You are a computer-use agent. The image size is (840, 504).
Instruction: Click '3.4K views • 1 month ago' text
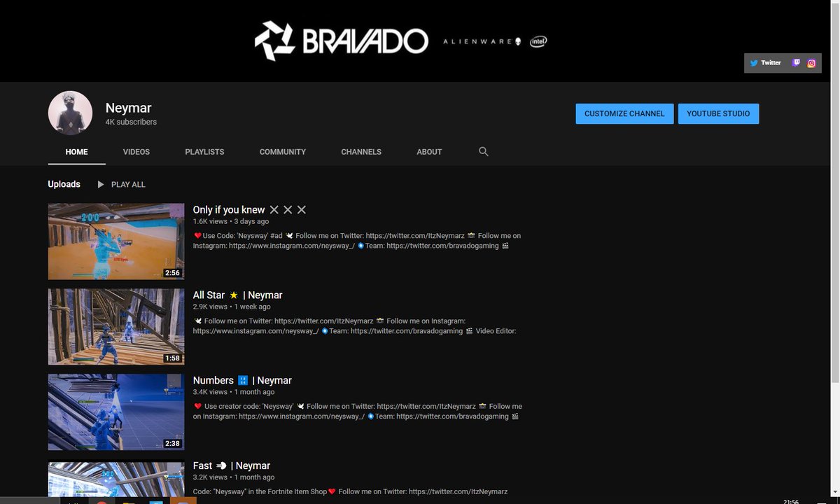pos(234,393)
